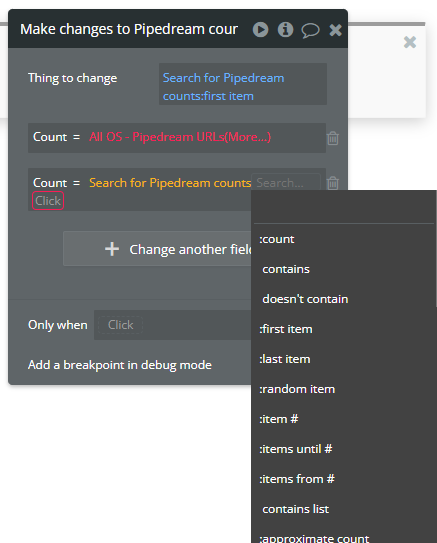
Task: Close the Make changes panel
Action: coord(336,30)
